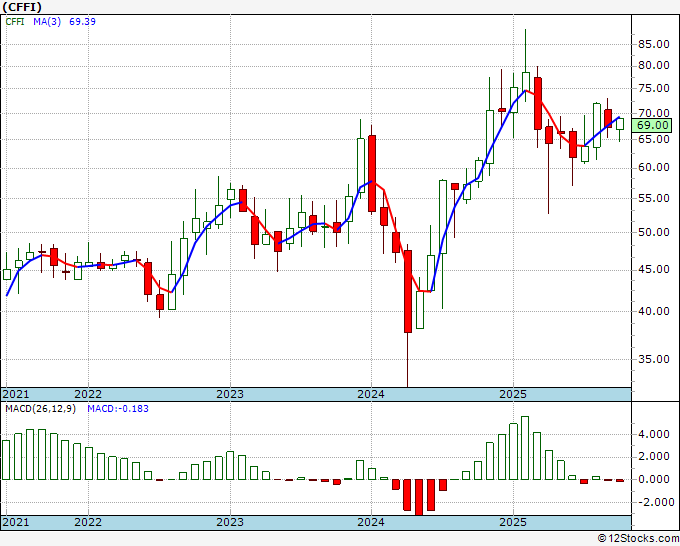Click the 85.00 price axis label
The image size is (680, 546).
653,44
